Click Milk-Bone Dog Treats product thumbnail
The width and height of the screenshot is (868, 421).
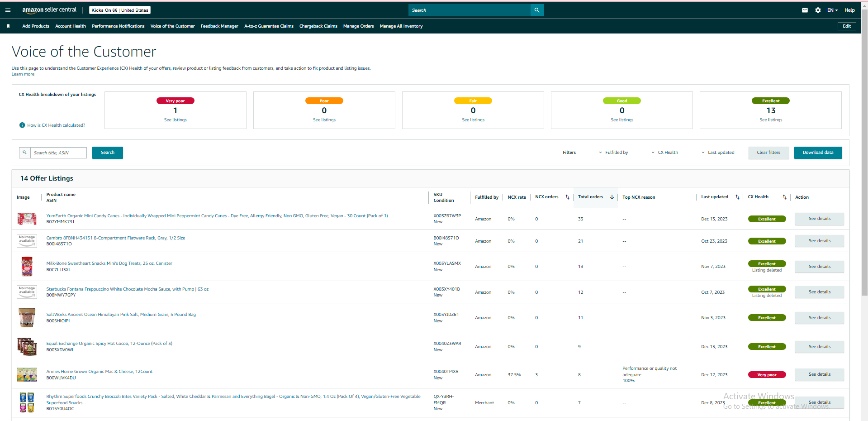pos(27,266)
